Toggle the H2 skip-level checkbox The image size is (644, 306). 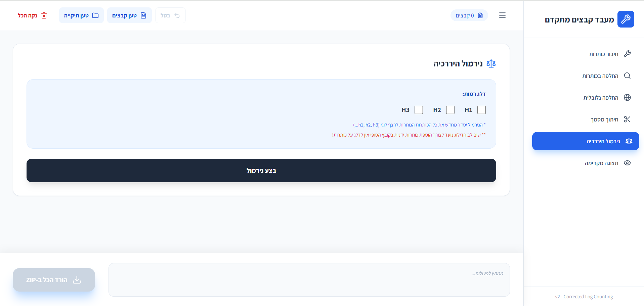pos(450,110)
